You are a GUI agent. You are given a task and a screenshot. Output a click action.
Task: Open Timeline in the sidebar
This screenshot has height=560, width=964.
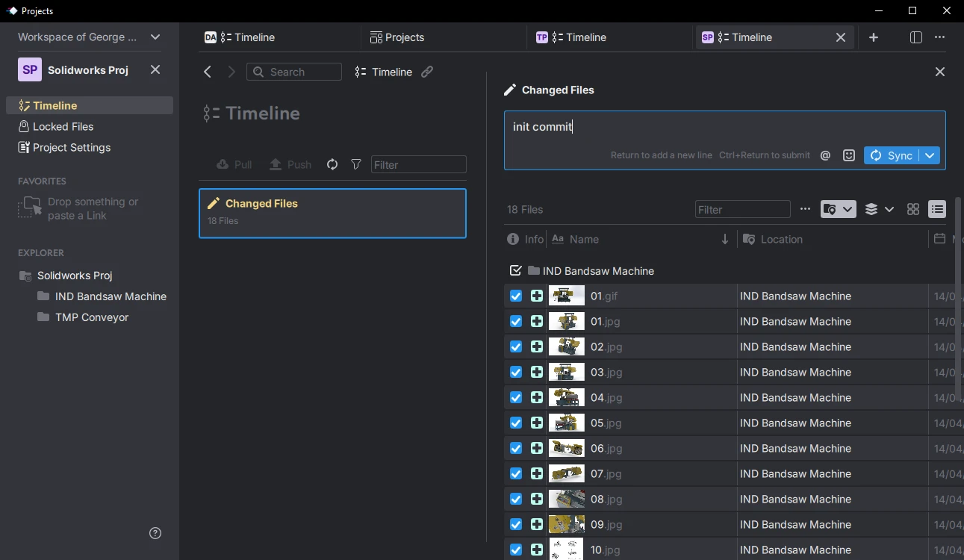tap(90, 105)
